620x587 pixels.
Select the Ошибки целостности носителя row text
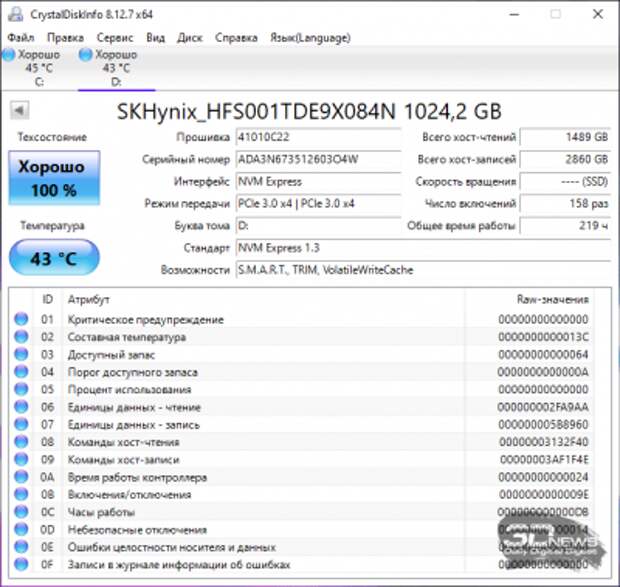[172, 547]
